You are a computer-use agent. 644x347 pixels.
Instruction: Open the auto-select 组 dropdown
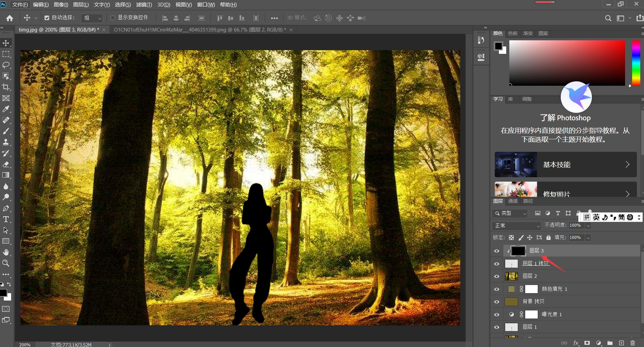coord(92,18)
